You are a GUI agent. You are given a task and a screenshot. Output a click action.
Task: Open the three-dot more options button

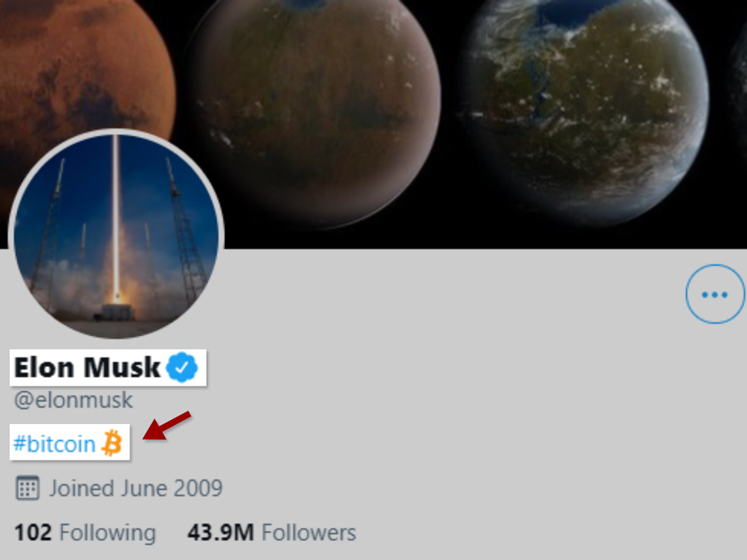coord(715,295)
